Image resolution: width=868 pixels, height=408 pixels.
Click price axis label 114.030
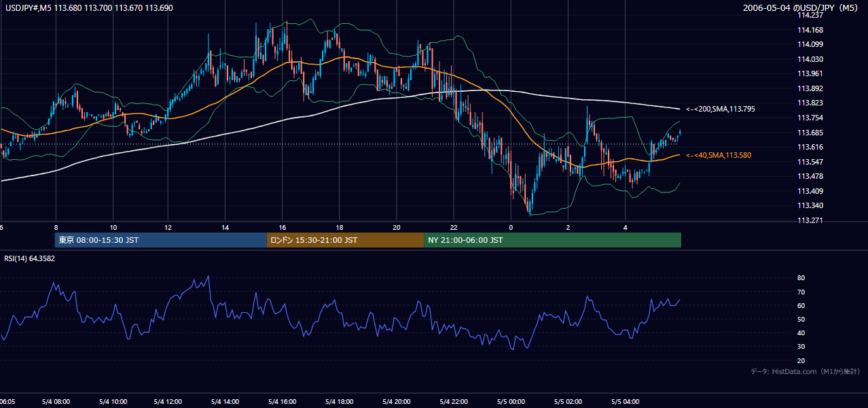[x=810, y=59]
